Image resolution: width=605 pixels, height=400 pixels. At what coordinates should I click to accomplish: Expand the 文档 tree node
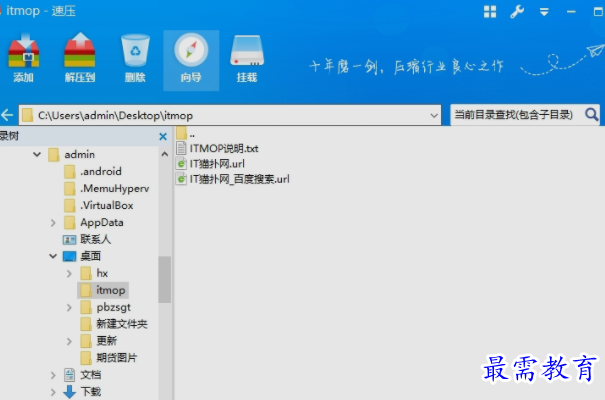click(x=53, y=375)
